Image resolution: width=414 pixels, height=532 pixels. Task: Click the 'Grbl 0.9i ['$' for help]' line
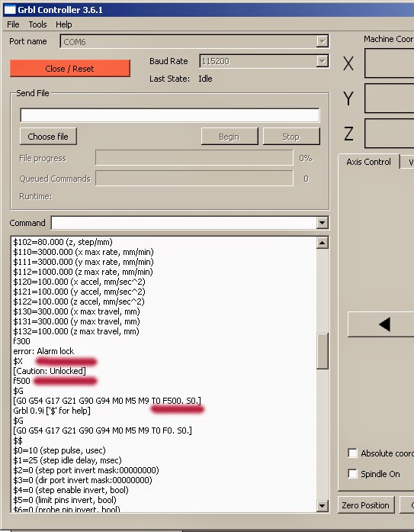[x=52, y=411]
